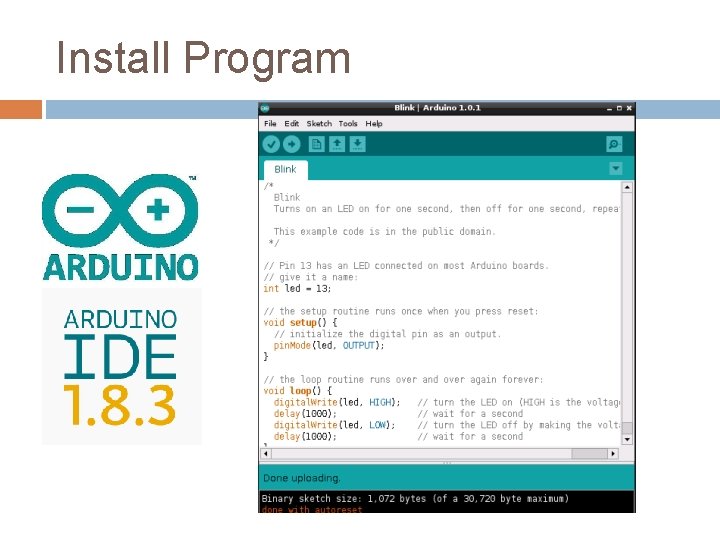Click the 'Pin 13 has an LED' comment
720x540 pixels.
click(x=406, y=265)
